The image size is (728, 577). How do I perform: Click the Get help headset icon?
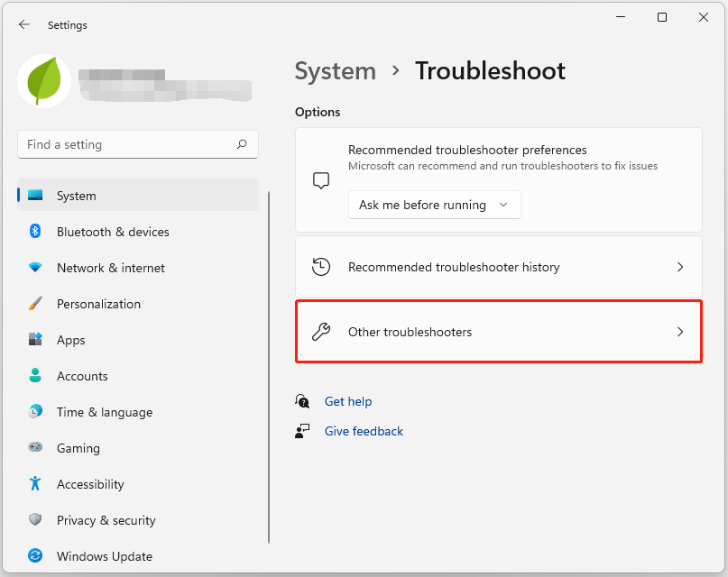(x=302, y=401)
